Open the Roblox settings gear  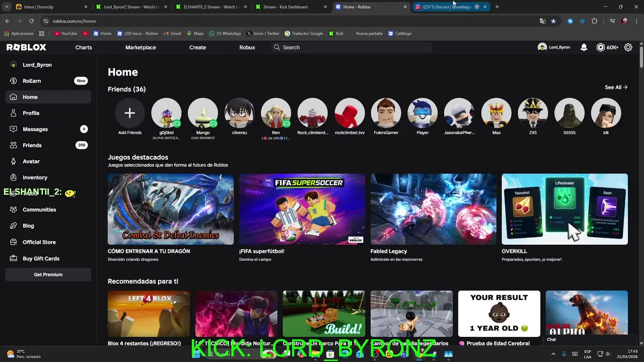[628, 47]
